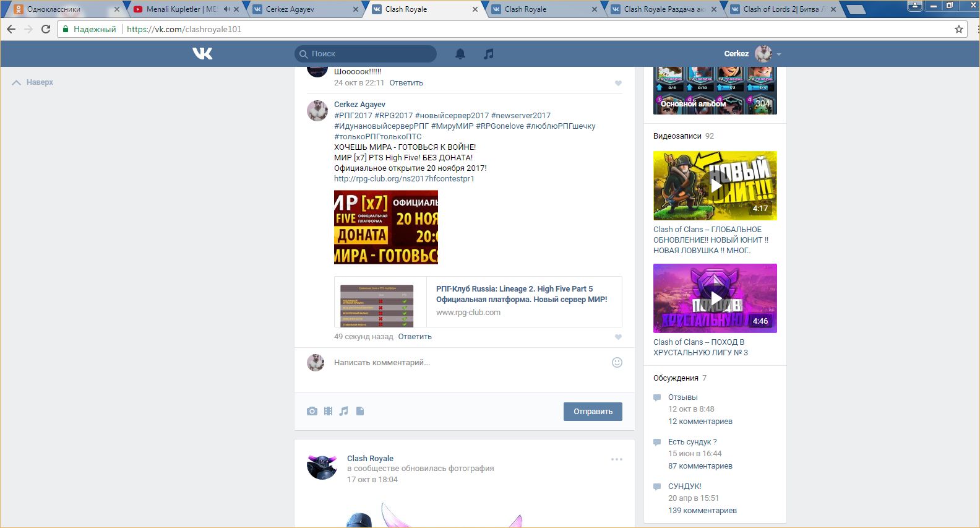Viewport: 980px width, 528px height.
Task: Click the VK logo home icon
Action: tap(202, 54)
